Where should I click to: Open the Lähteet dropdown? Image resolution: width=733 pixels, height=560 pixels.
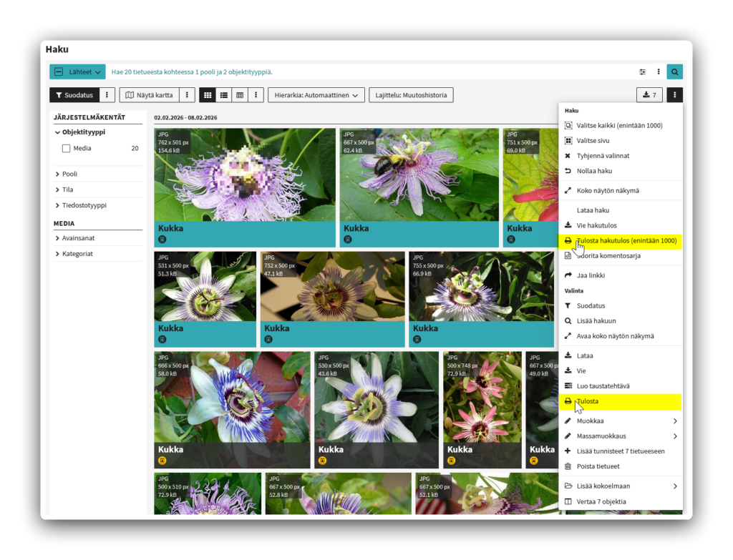(77, 72)
